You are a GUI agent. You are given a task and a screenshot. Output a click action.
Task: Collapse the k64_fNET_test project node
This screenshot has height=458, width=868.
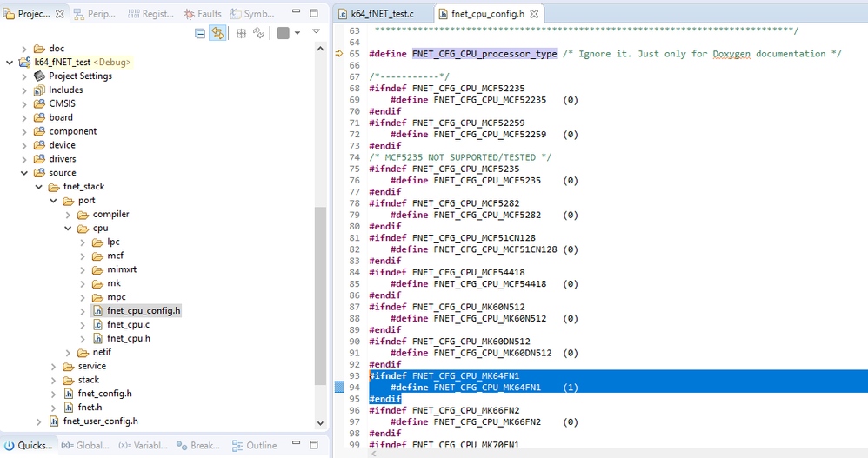pyautogui.click(x=10, y=63)
